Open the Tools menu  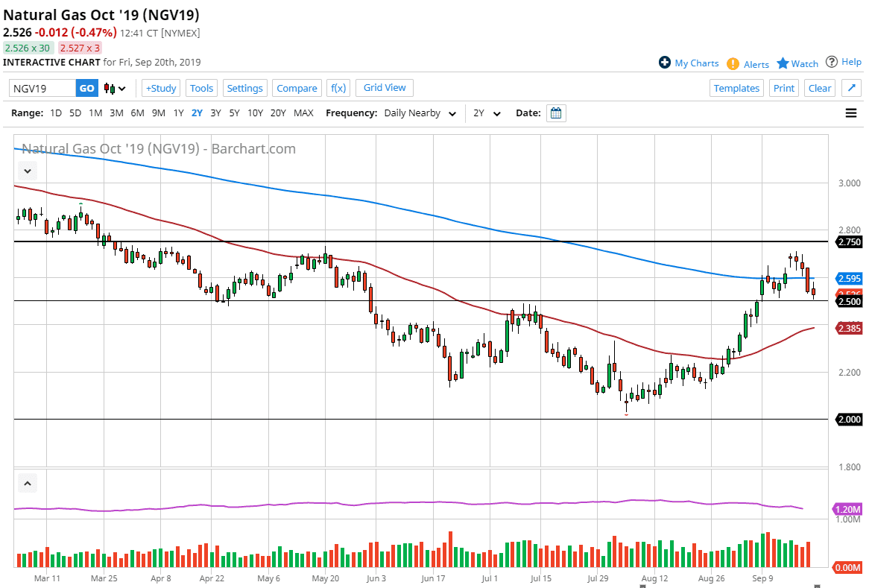201,88
